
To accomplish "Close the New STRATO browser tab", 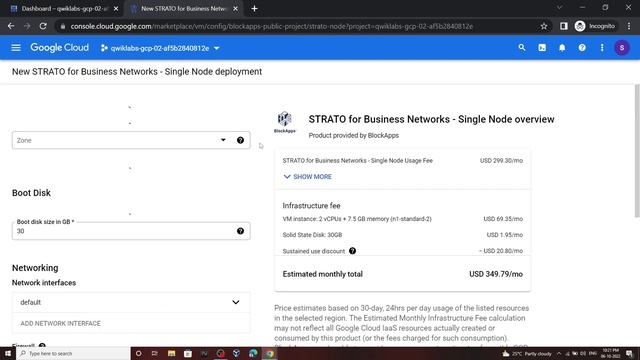I will pos(236,9).
